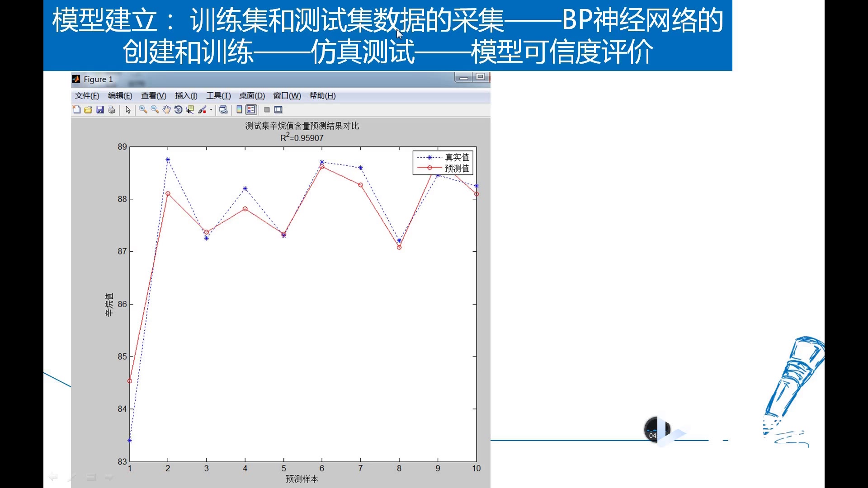Open the Brush tool dropdown arrow
Image resolution: width=868 pixels, height=488 pixels.
pyautogui.click(x=211, y=110)
